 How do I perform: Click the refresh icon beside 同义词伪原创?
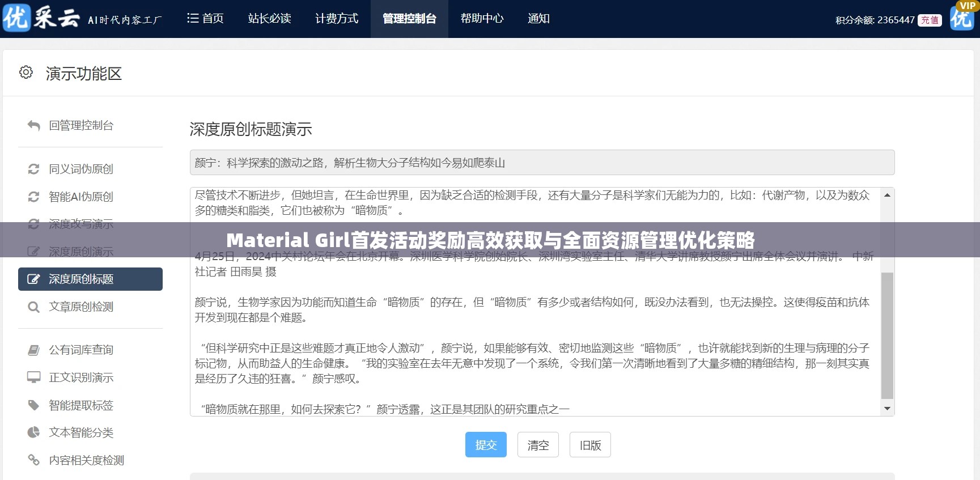point(34,169)
